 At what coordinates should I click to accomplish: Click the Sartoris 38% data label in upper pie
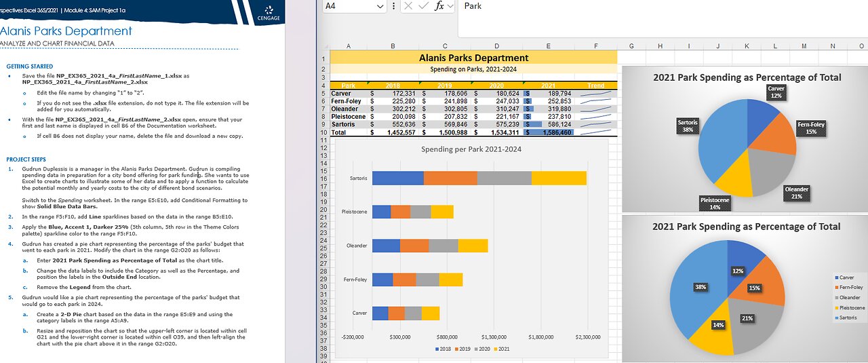click(x=689, y=126)
